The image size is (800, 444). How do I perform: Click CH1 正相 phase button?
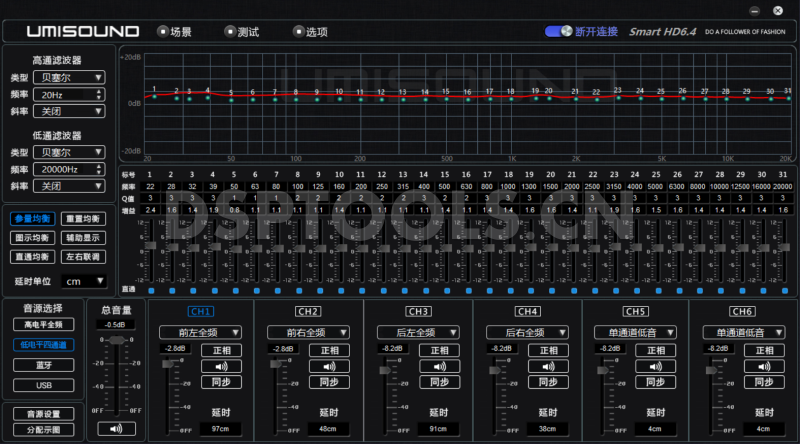pos(221,351)
